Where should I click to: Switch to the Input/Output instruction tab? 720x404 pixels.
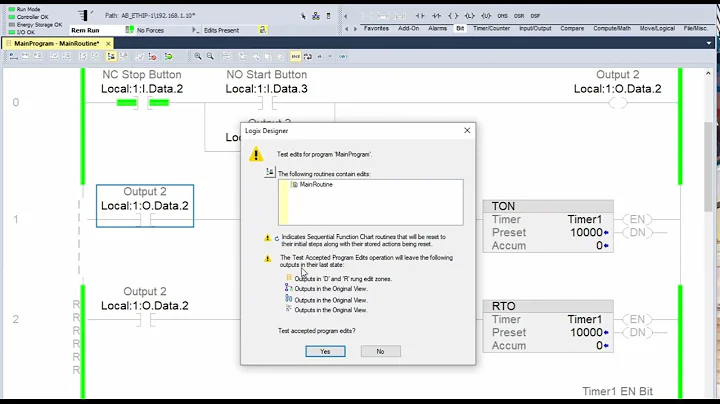(535, 28)
